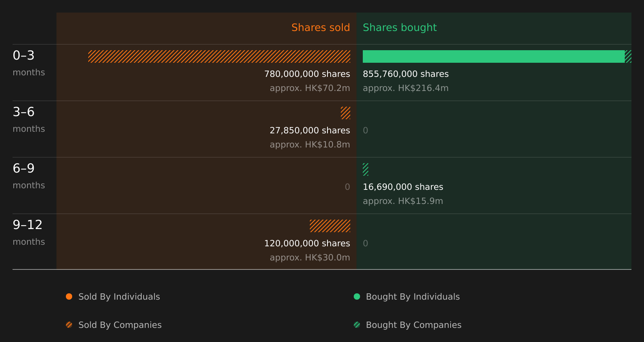This screenshot has height=342, width=644.
Task: Click the zero sold value in 6–9 months row
Action: [x=347, y=187]
